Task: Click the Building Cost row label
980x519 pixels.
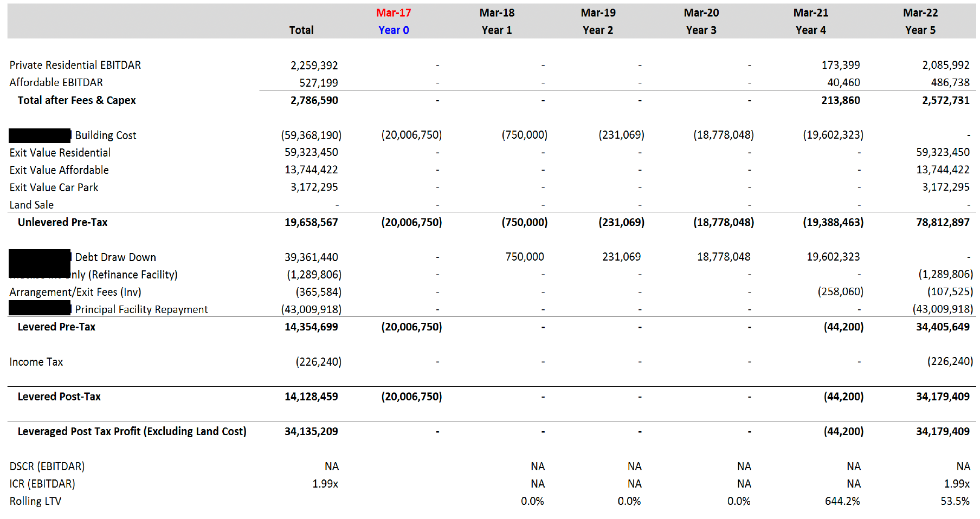Action: [x=106, y=135]
